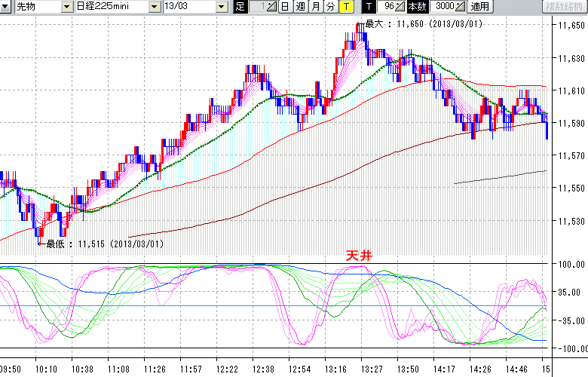Click the red 天井 ceiling marker

coord(359,256)
